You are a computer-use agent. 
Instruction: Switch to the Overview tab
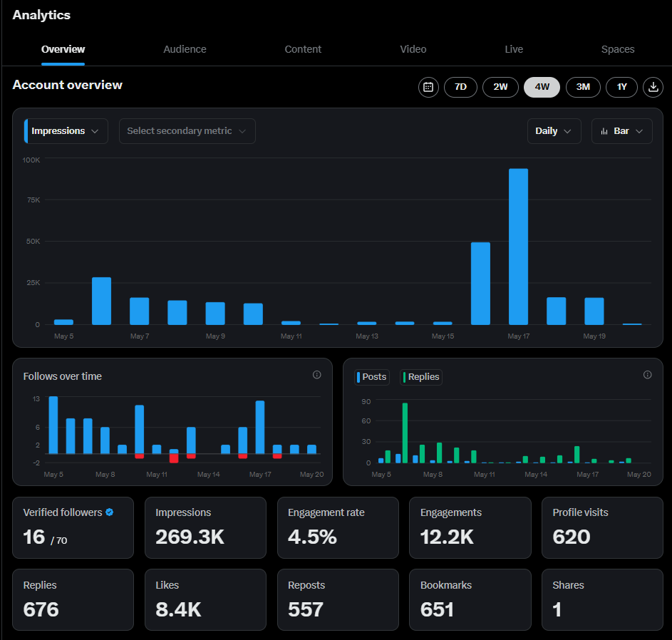pyautogui.click(x=63, y=49)
